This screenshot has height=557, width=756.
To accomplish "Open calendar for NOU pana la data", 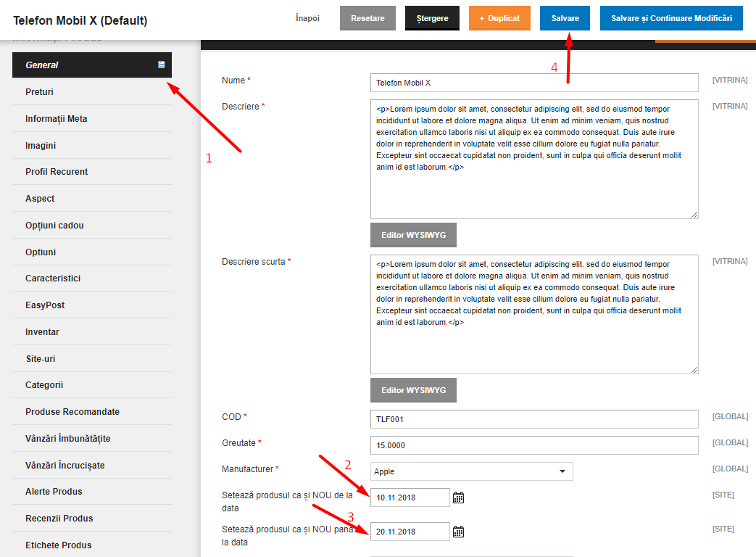I will pos(459,532).
